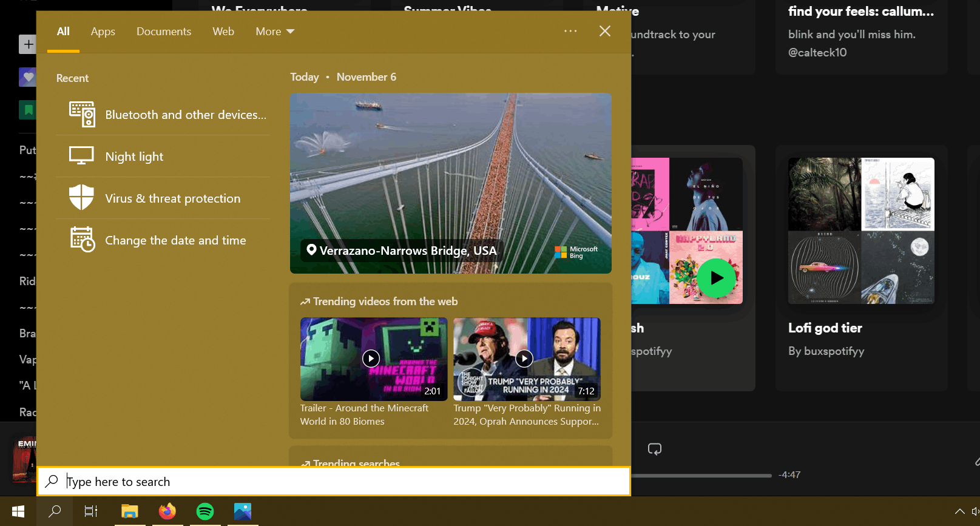Open Photos app from the taskbar
980x526 pixels.
[x=243, y=511]
